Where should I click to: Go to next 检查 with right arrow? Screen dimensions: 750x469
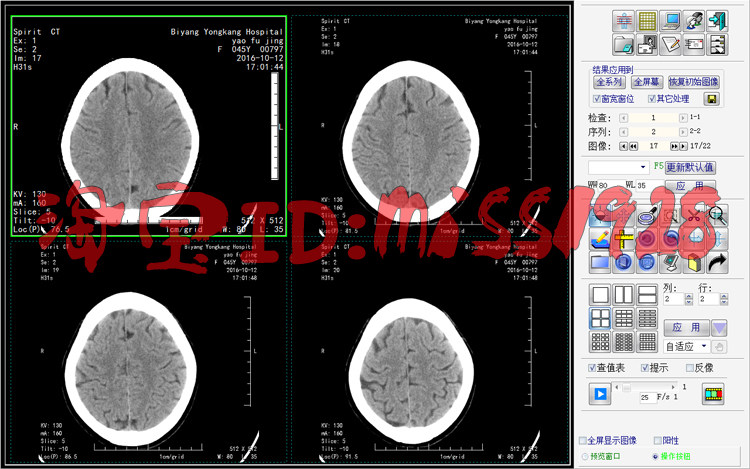pyautogui.click(x=683, y=118)
